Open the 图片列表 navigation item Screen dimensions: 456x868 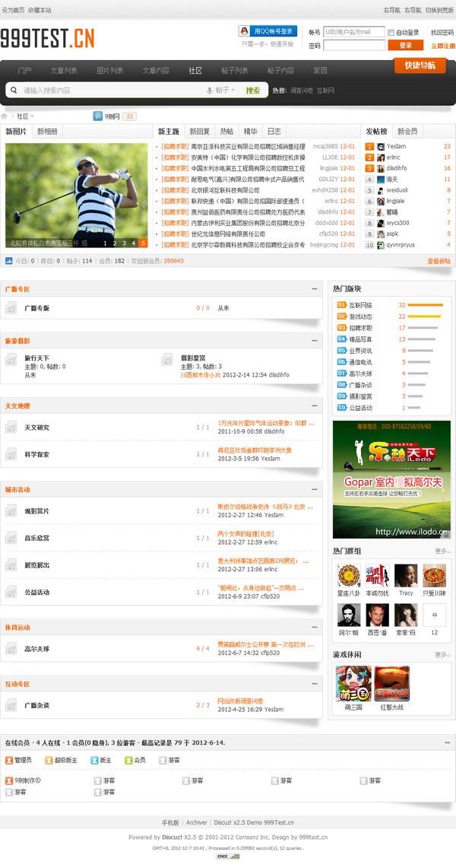[110, 70]
